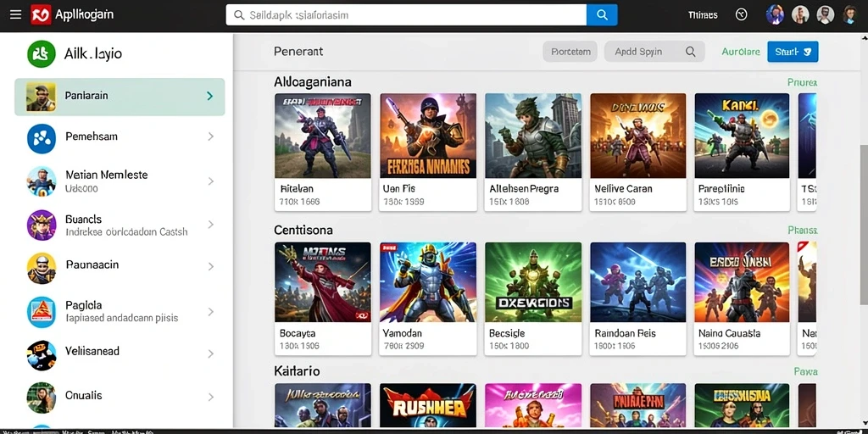Expand the Velisanead chevron

pyautogui.click(x=210, y=353)
